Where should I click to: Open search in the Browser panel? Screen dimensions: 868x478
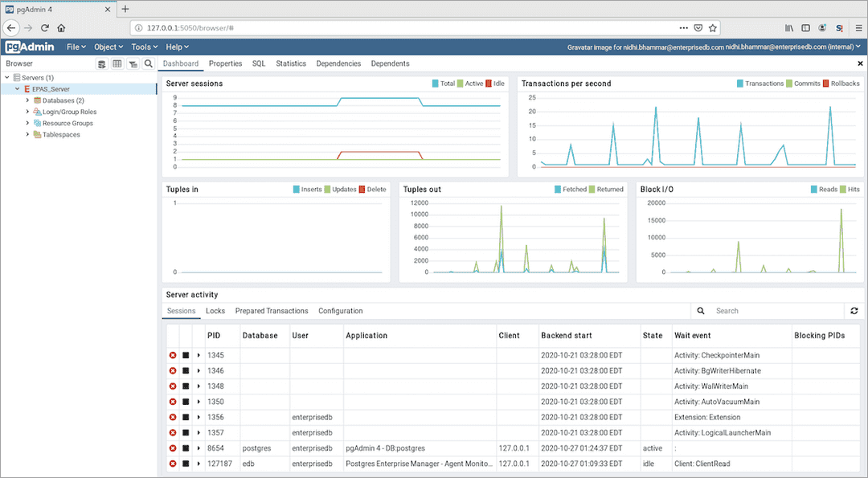148,63
